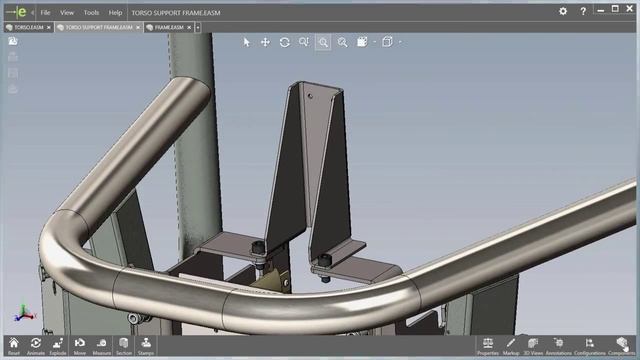This screenshot has height=360, width=640.
Task: Expand the view orientation dropdown arrow
Action: tap(400, 42)
